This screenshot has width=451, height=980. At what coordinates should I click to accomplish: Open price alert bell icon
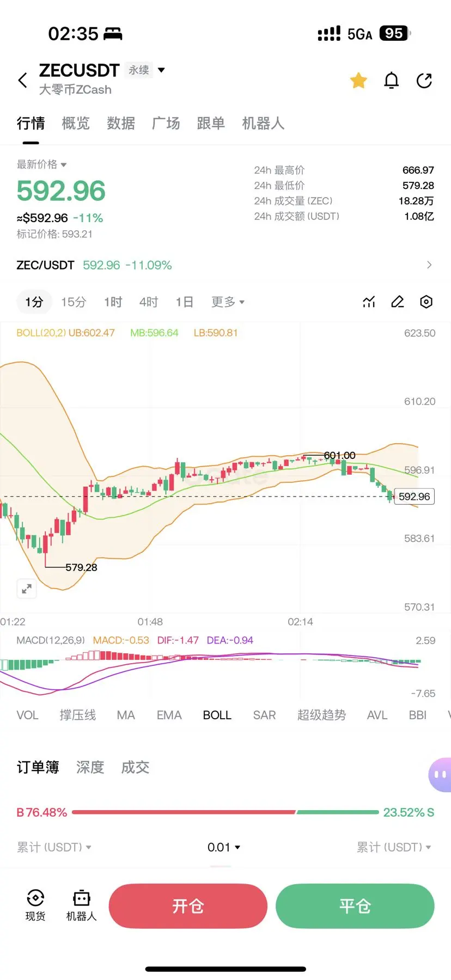(x=391, y=81)
